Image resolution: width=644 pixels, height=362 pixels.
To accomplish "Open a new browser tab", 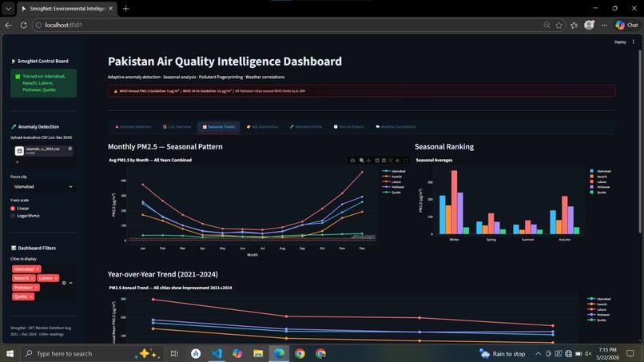I will (x=126, y=8).
